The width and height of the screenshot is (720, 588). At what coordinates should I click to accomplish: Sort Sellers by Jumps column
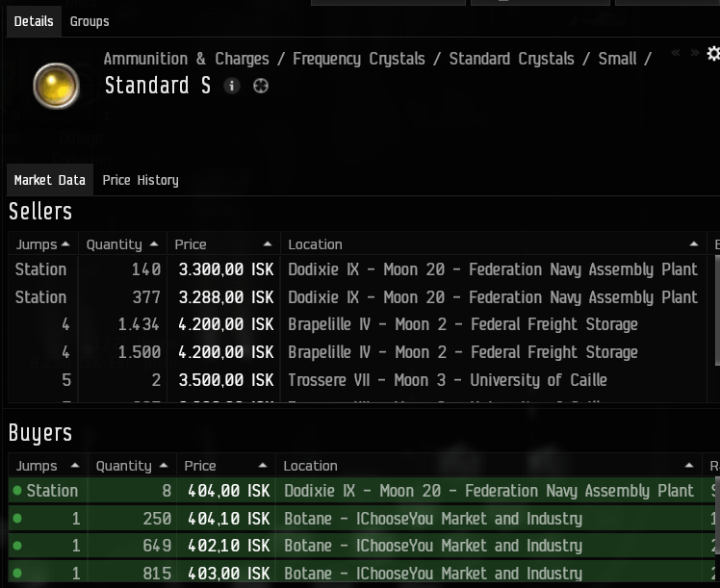[42, 244]
